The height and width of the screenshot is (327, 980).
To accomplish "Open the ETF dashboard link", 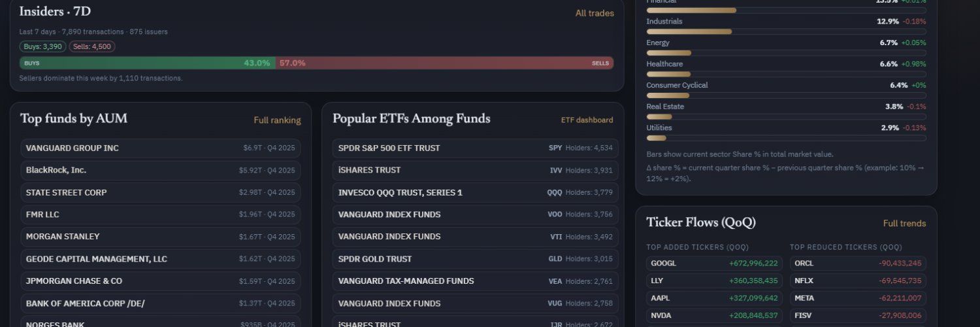I will [x=587, y=120].
